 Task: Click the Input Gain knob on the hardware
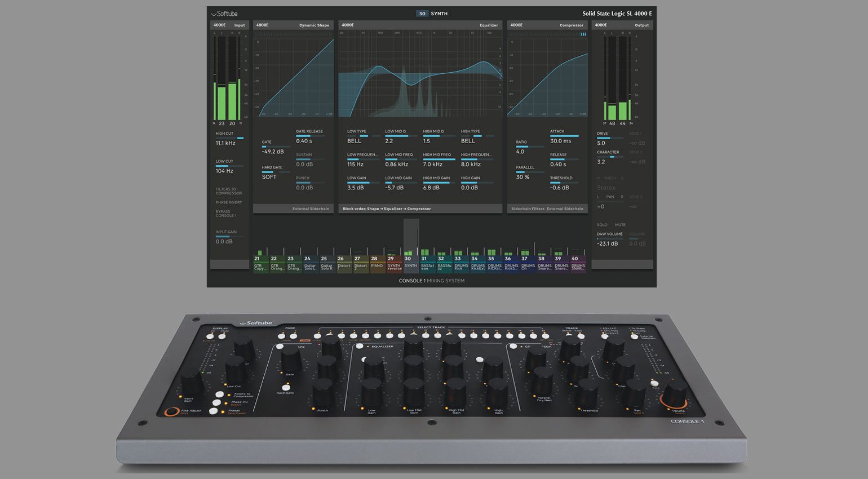191,382
